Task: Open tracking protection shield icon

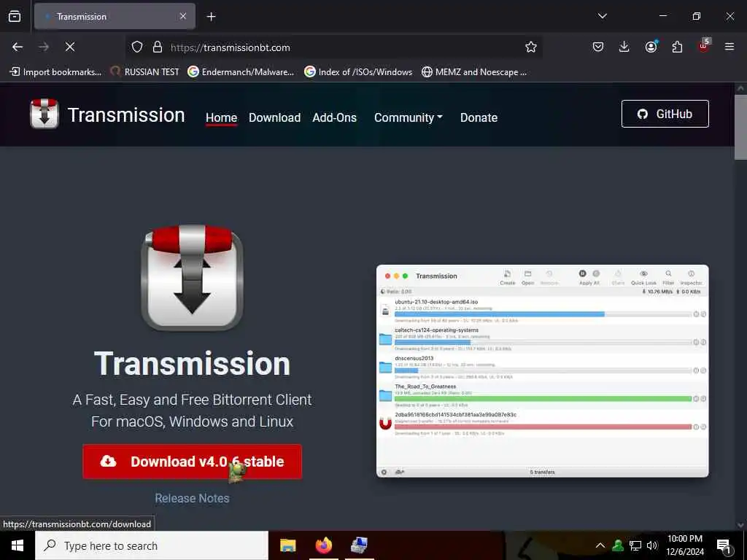Action: coord(137,47)
